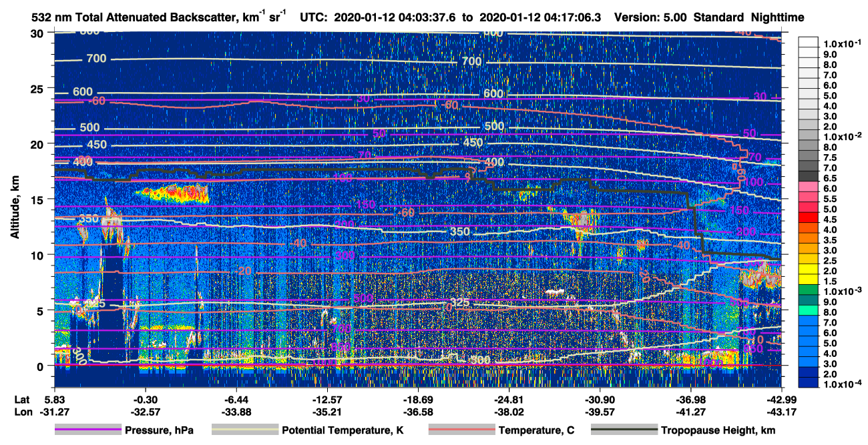Click the Potential Temperature legend line sample
The image size is (868, 445).
pos(244,430)
